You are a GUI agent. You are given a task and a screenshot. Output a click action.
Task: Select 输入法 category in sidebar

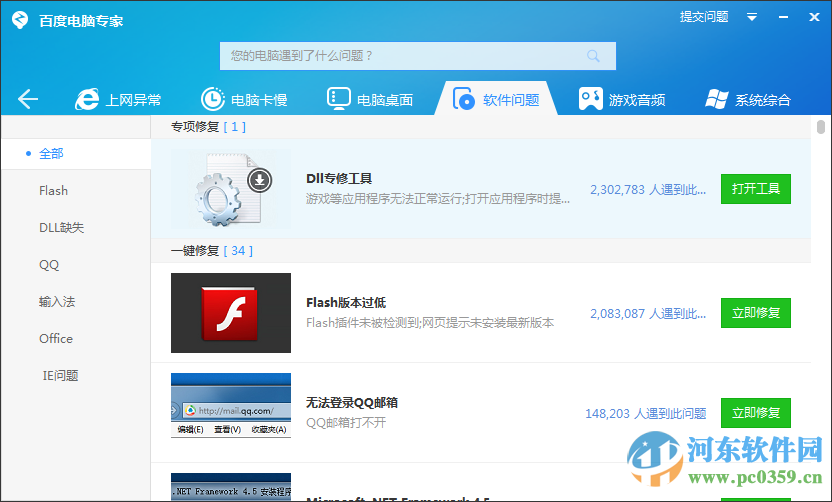[x=57, y=301]
